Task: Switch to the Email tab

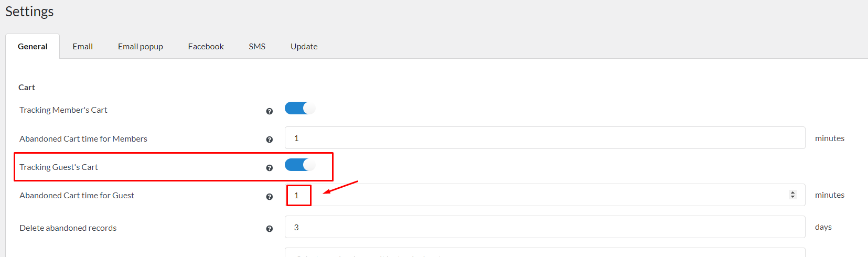Action: pos(83,47)
